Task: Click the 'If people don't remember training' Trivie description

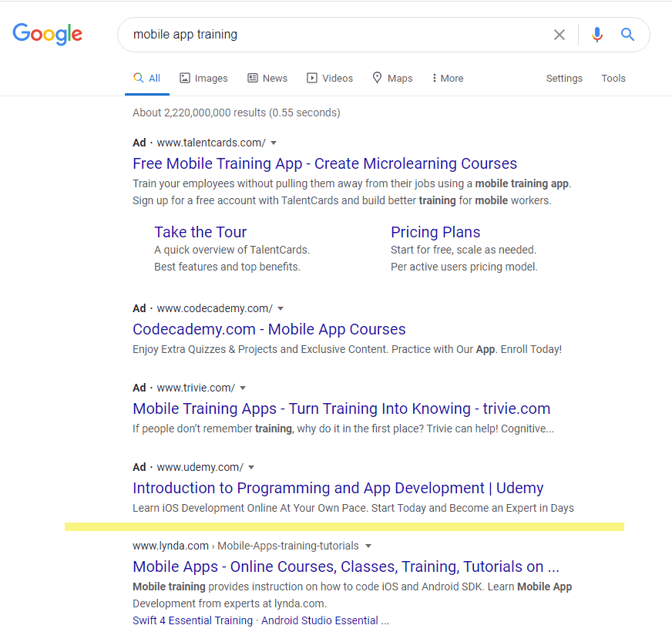Action: [x=343, y=429]
